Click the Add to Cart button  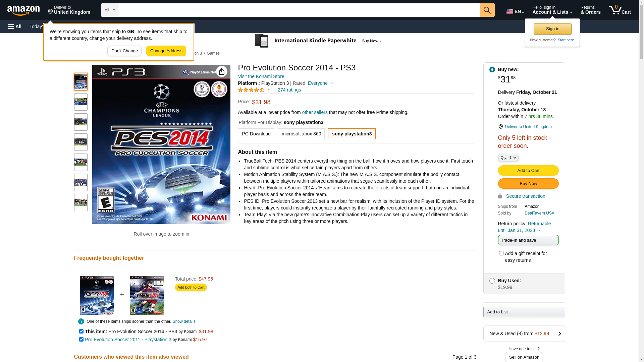pos(528,171)
